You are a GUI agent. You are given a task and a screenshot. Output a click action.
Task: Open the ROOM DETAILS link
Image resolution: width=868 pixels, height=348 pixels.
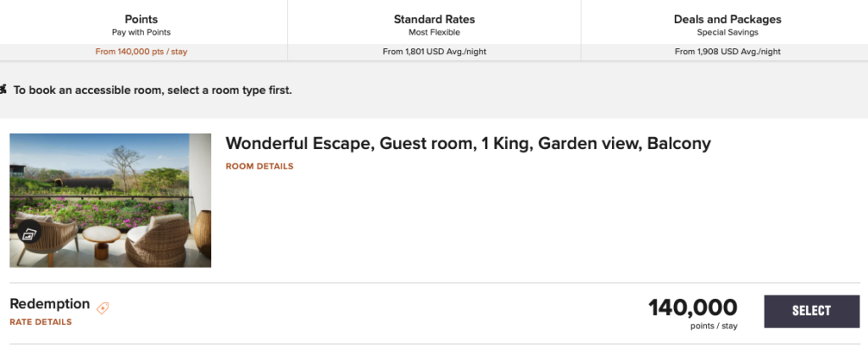pyautogui.click(x=259, y=166)
